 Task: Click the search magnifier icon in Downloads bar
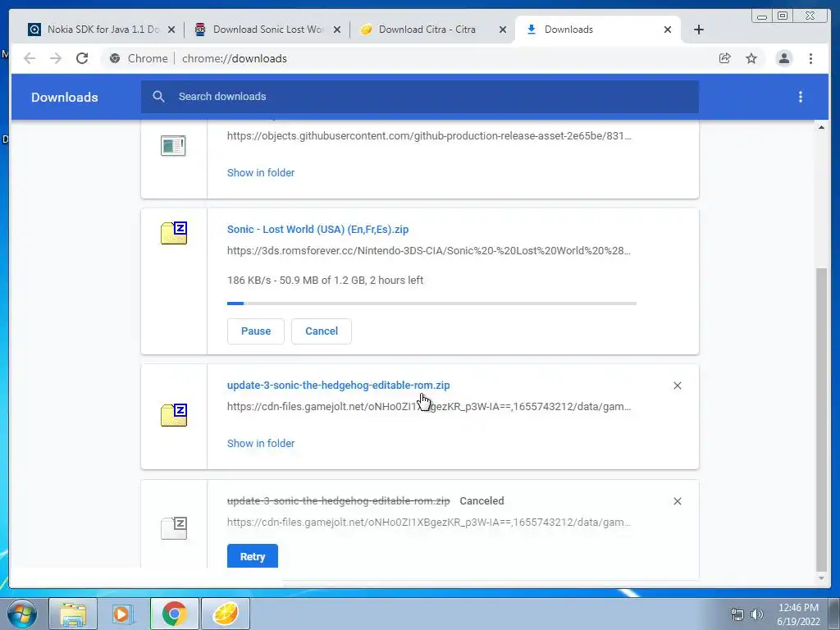(x=158, y=97)
